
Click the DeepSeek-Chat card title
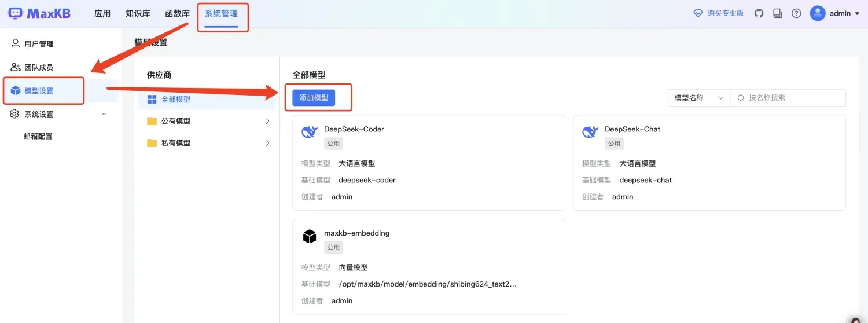click(x=632, y=129)
